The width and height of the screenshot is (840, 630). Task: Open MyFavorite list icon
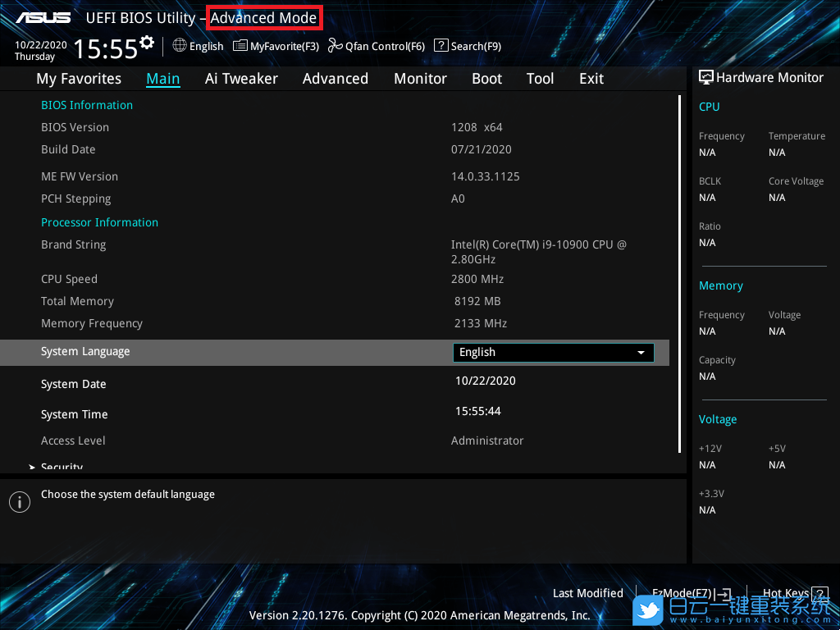coord(240,46)
